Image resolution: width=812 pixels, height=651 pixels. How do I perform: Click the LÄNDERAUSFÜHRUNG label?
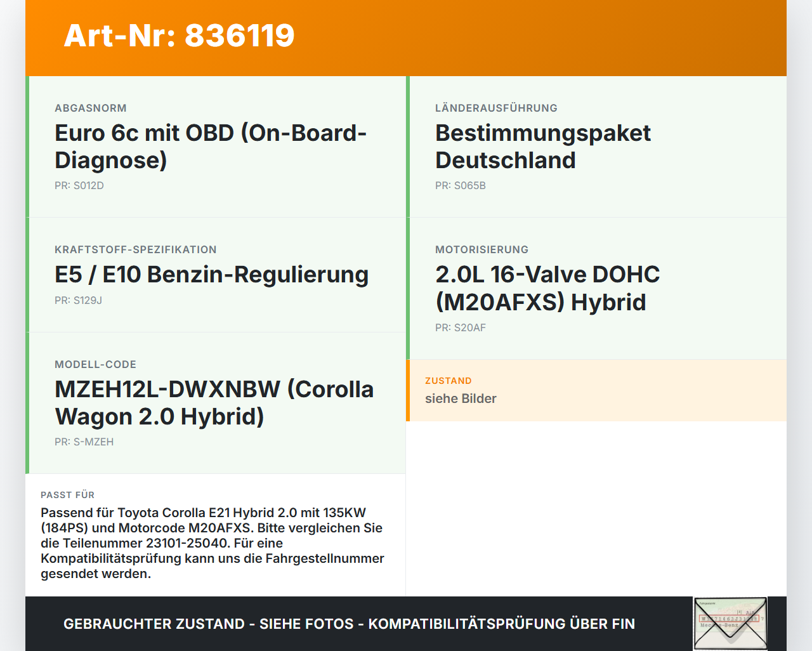click(x=496, y=109)
